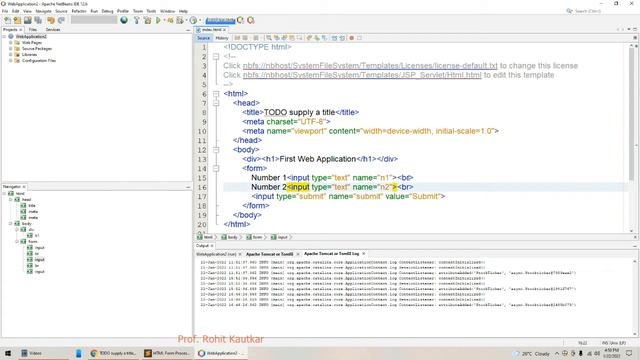Click the Undo toolbar icon
The image size is (640, 360).
point(51,20)
